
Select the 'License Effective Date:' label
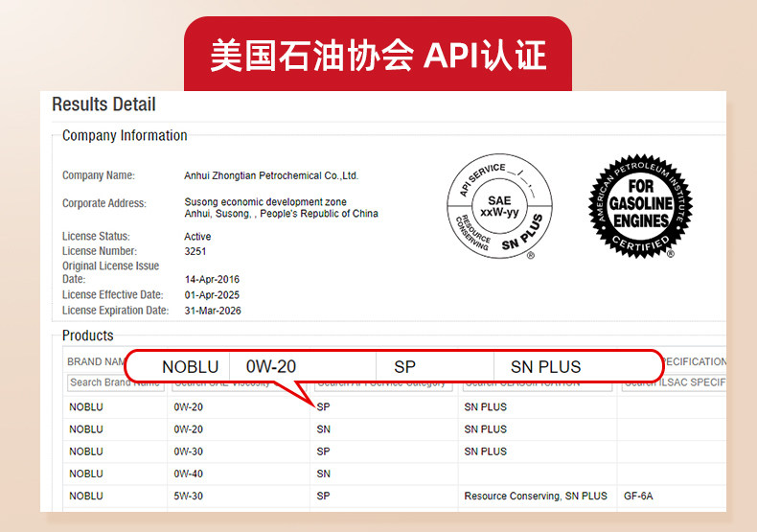(113, 294)
